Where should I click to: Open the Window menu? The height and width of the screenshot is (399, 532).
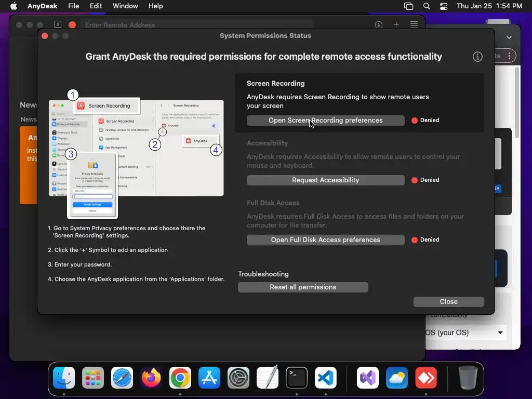coord(125,6)
